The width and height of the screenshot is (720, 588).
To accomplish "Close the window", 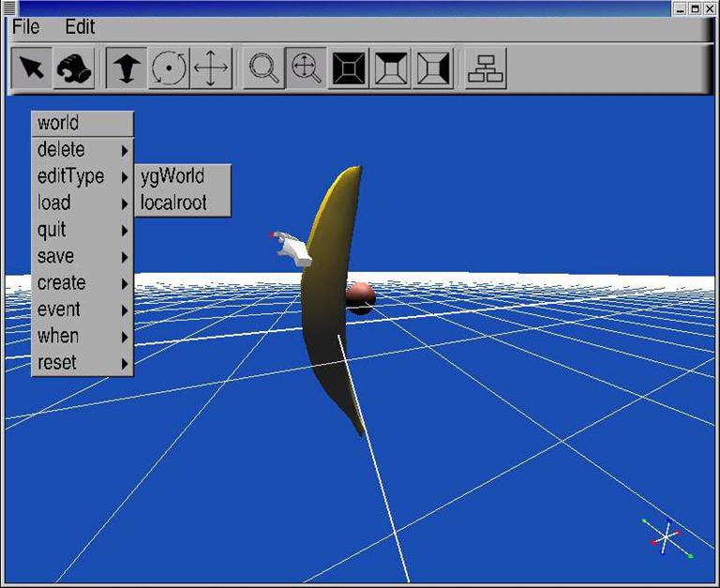I will coord(710,8).
